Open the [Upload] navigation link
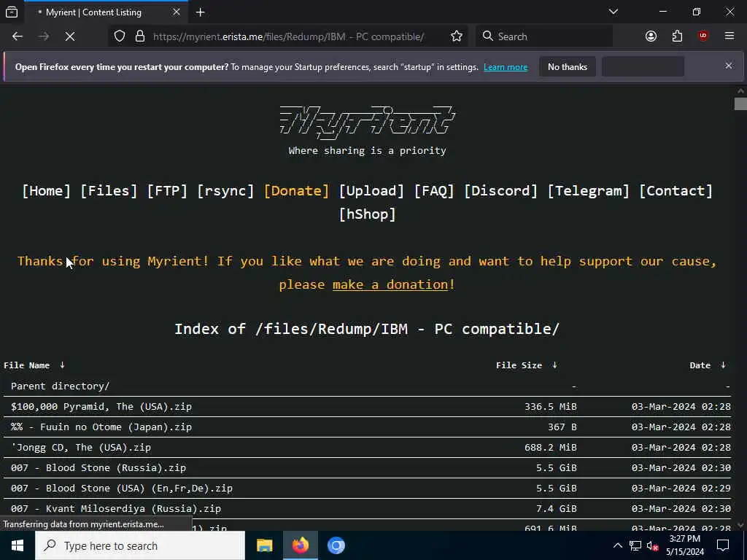747x560 pixels. pos(371,191)
